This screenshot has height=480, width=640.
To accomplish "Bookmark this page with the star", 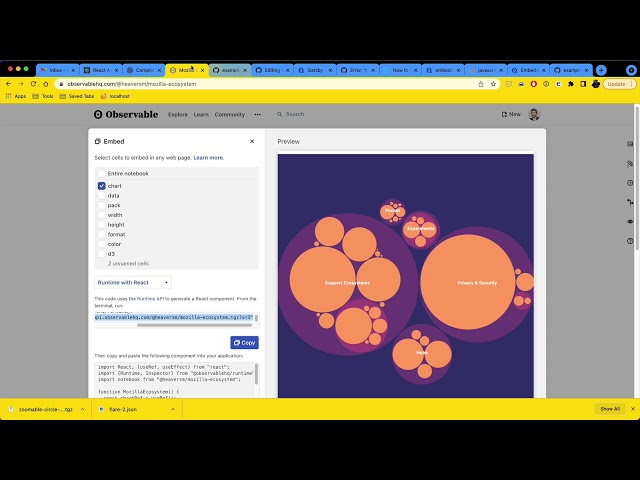I will point(493,84).
